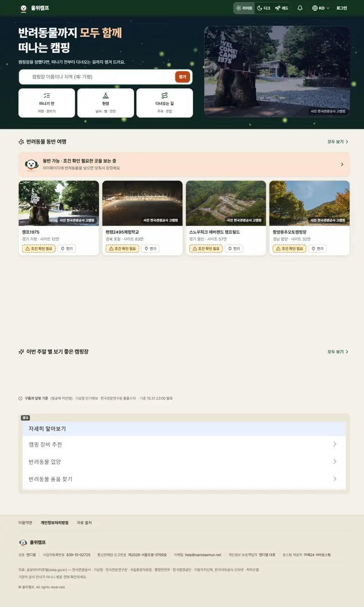The height and width of the screenshot is (607, 364).
Task: Click the 자세히 알아보기 ad heading
Action: (47, 428)
